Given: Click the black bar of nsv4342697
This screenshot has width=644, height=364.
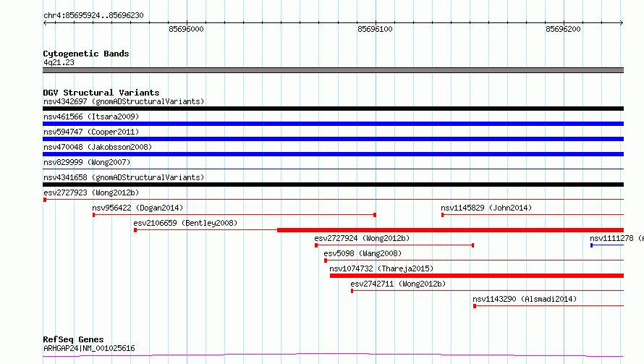Looking at the screenshot, I should click(333, 109).
